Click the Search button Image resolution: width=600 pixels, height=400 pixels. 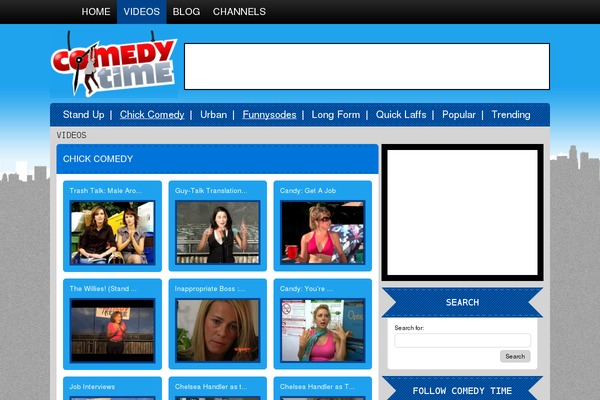pos(515,356)
